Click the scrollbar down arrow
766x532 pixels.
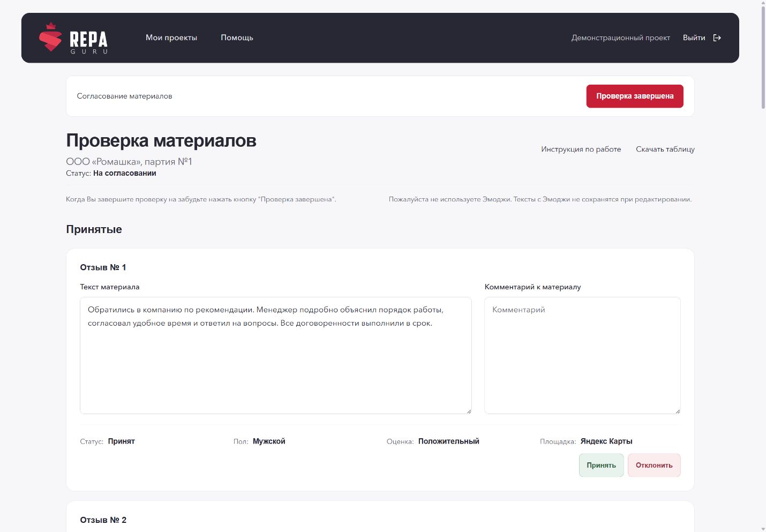[x=763, y=529]
